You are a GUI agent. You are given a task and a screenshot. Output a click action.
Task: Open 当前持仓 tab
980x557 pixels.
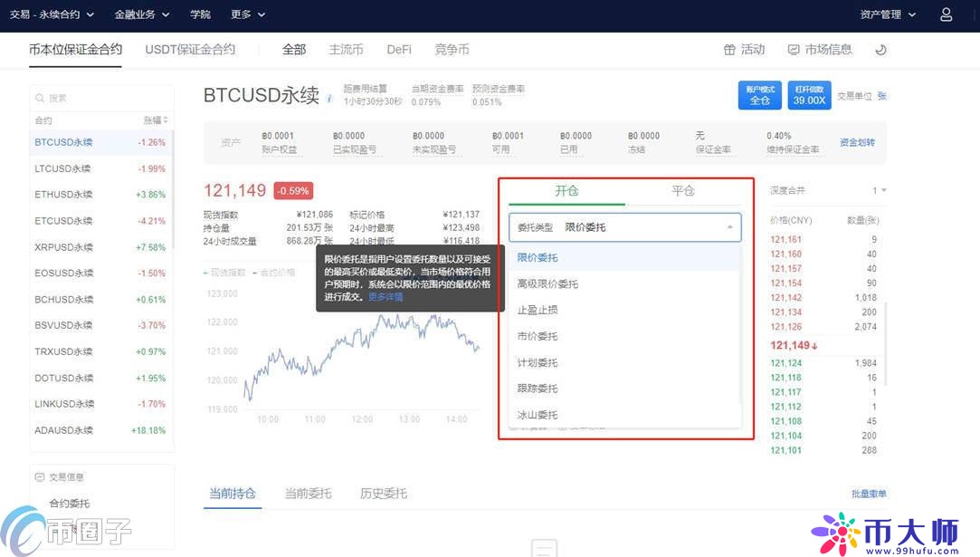point(233,494)
